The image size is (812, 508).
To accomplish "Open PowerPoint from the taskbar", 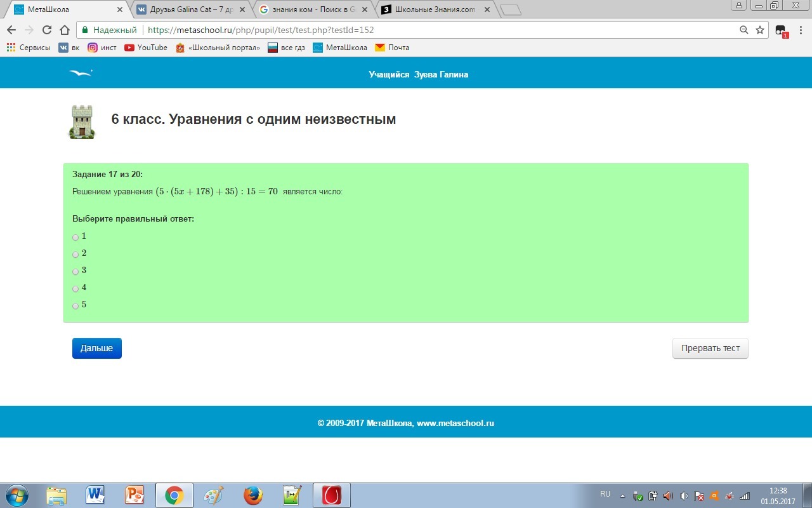I will [134, 495].
